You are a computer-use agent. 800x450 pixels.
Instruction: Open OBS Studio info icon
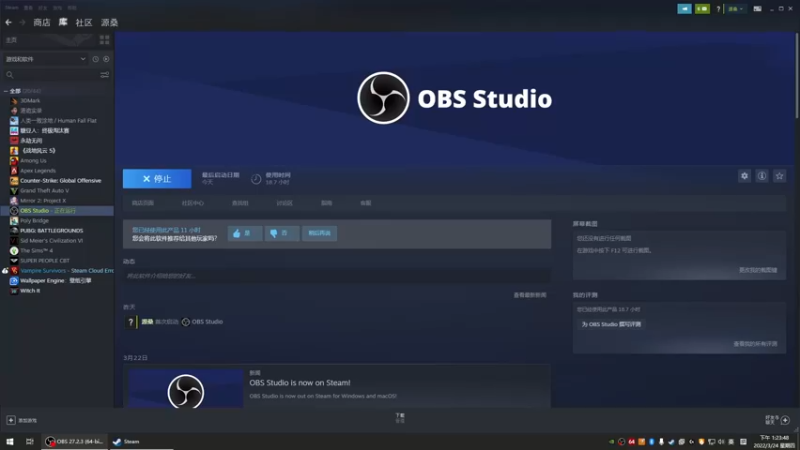click(x=762, y=176)
